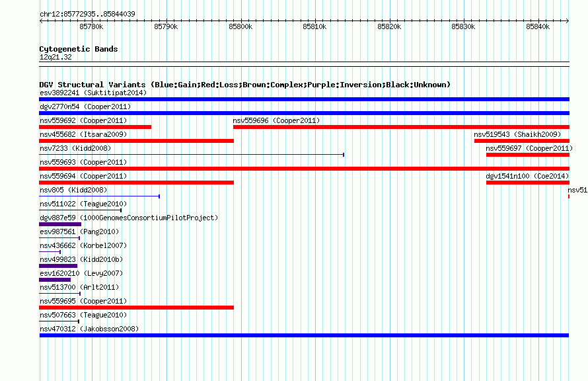The image size is (588, 381).
Task: Select the thin purple line under esv987561
Action: (59, 238)
